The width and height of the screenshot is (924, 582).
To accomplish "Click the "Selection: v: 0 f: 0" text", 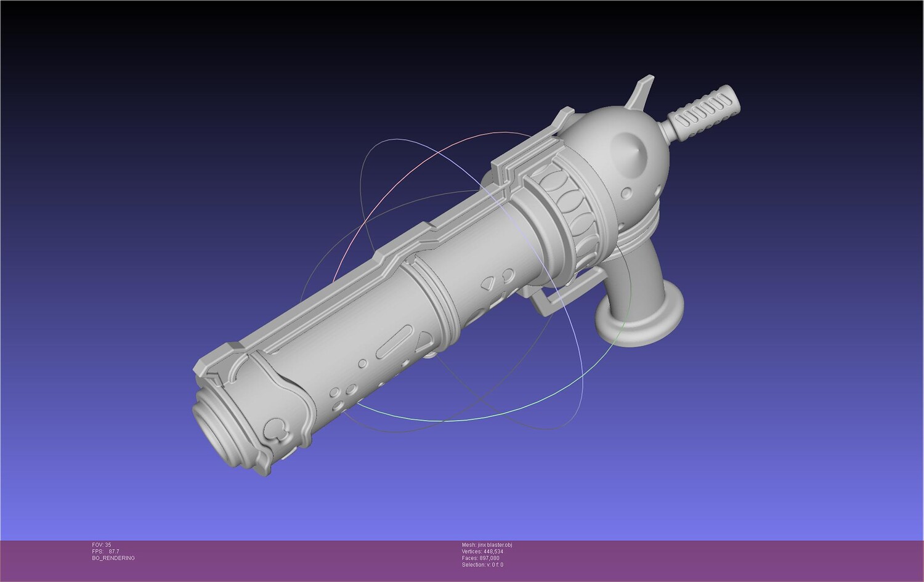I will [x=482, y=565].
